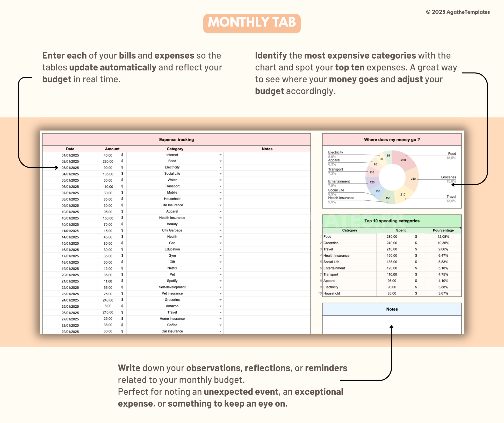Select the 03/01/2025 date cell

click(x=70, y=168)
